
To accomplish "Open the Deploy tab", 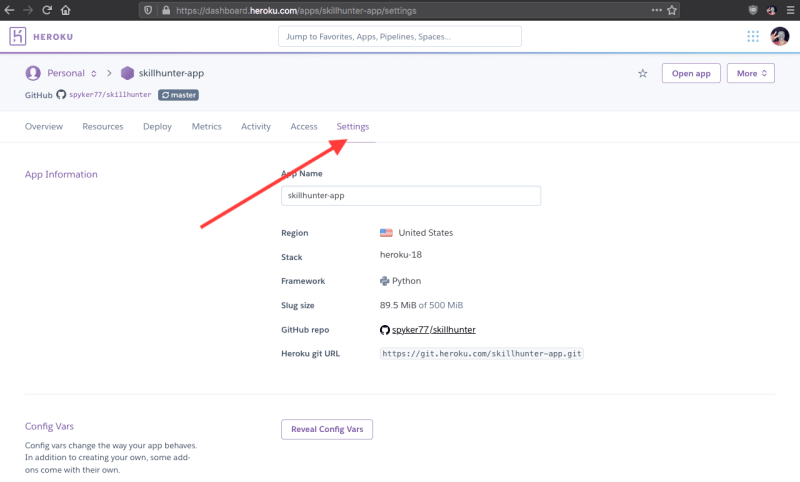I will pyautogui.click(x=157, y=126).
